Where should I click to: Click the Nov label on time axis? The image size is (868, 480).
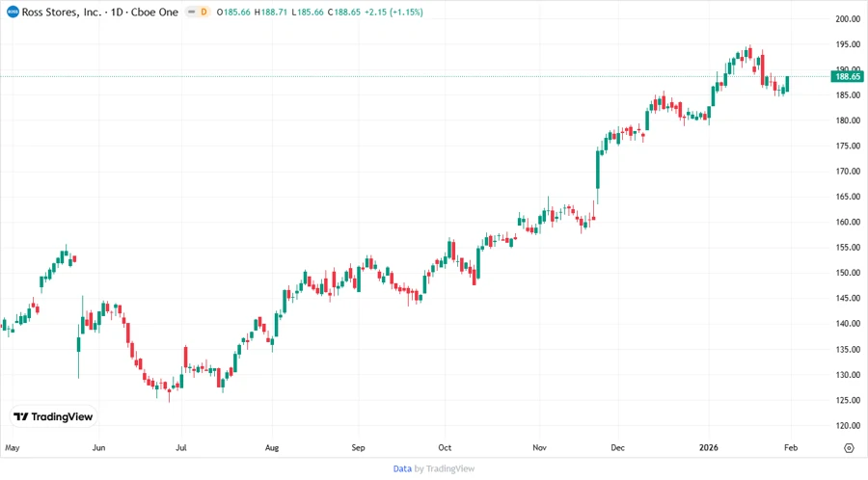coord(540,448)
